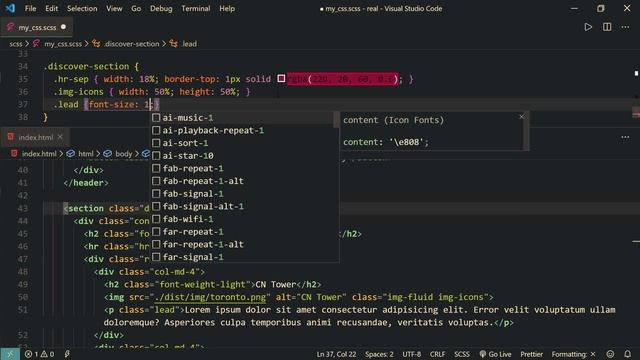This screenshot has height=360, width=640.
Task: Close the index.html tab
Action: (60, 137)
